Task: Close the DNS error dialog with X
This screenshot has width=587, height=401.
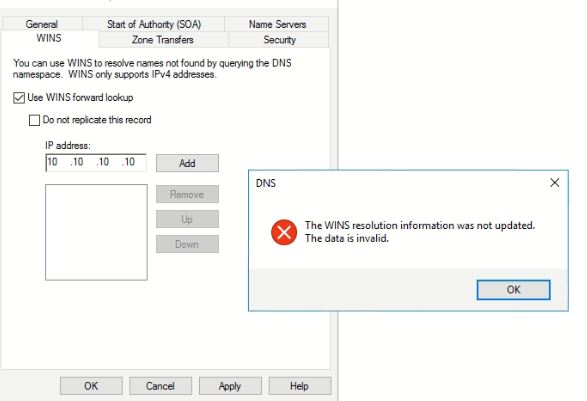Action: pos(554,183)
